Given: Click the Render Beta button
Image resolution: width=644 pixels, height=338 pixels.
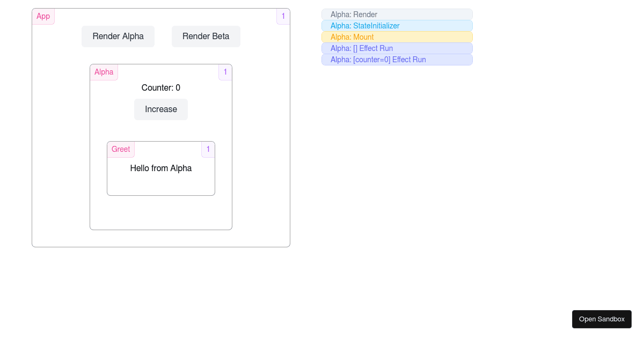Looking at the screenshot, I should click(x=206, y=36).
